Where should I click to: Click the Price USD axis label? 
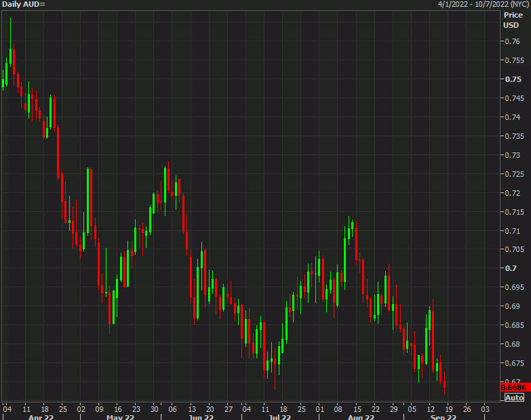pyautogui.click(x=513, y=20)
